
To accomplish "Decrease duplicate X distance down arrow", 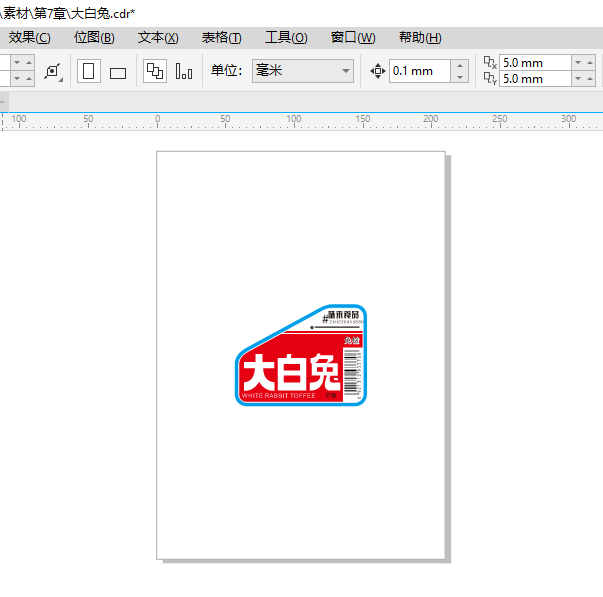I will click(578, 62).
